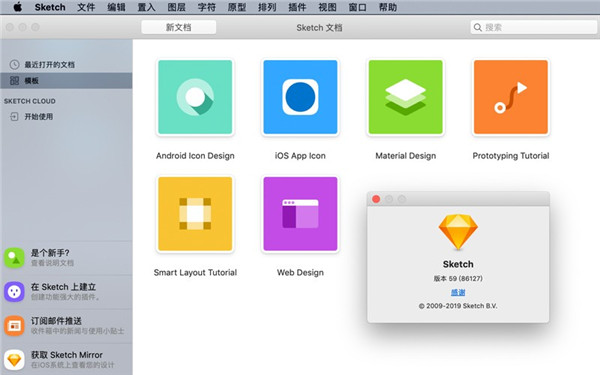Click the Android Icon Design label
The image size is (600, 375).
[x=195, y=156]
